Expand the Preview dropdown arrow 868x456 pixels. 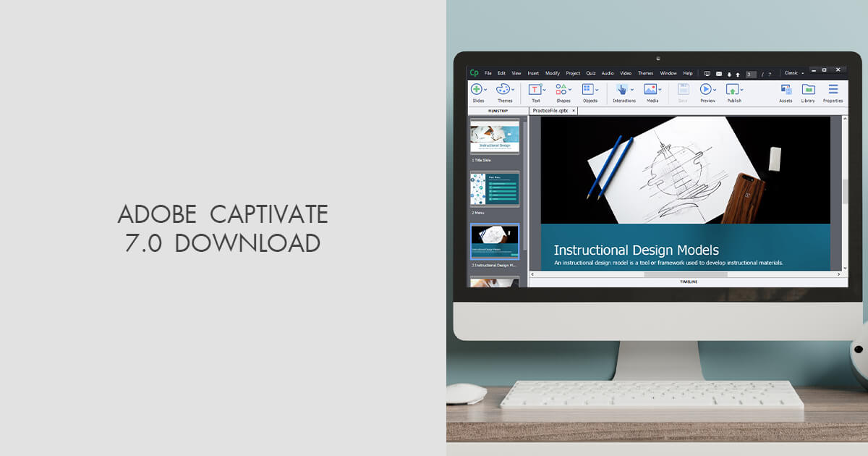pos(715,89)
